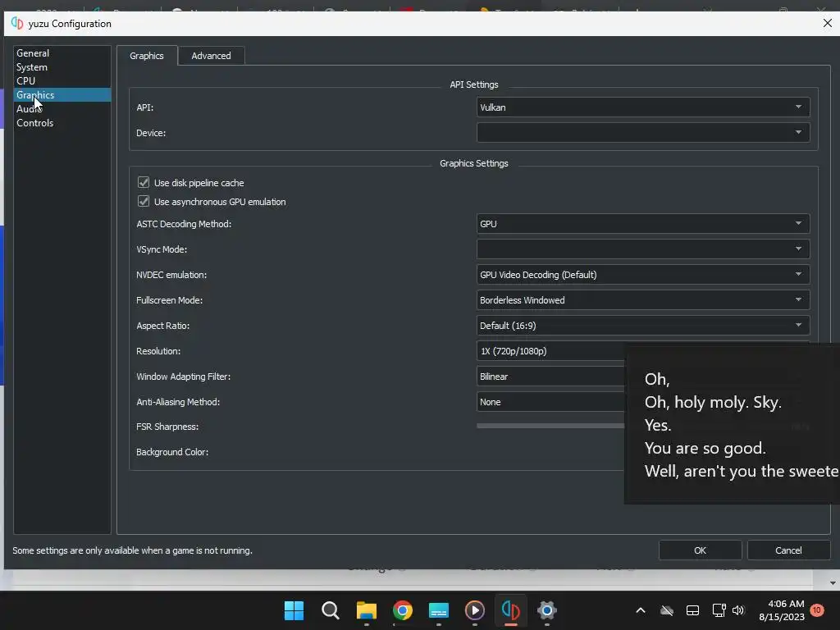Close the yuzu Configuration dialog
The image size is (840, 630).
click(827, 23)
